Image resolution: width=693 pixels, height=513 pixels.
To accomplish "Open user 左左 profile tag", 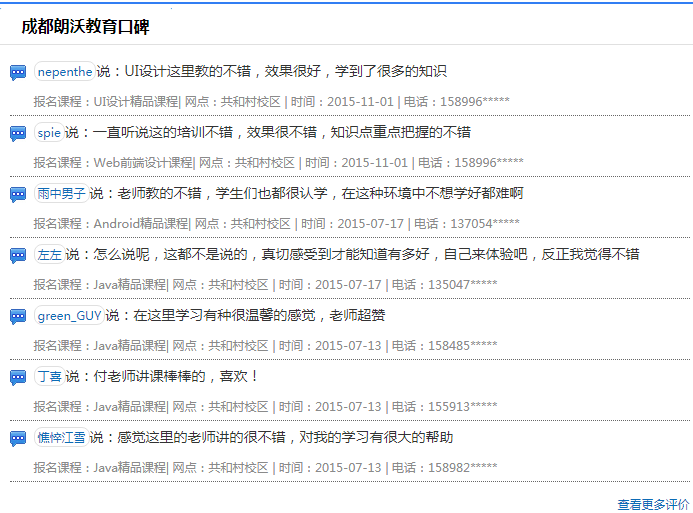I will coord(50,254).
